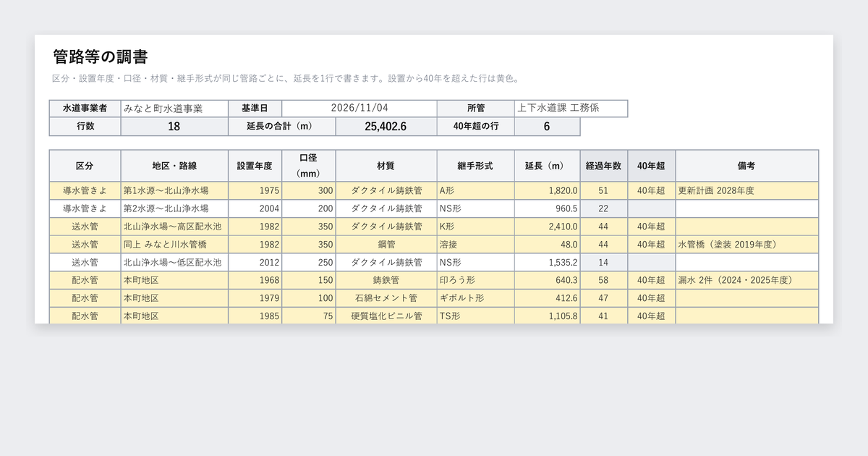Select the 経過年数 column header
The width and height of the screenshot is (868, 456).
pyautogui.click(x=604, y=166)
